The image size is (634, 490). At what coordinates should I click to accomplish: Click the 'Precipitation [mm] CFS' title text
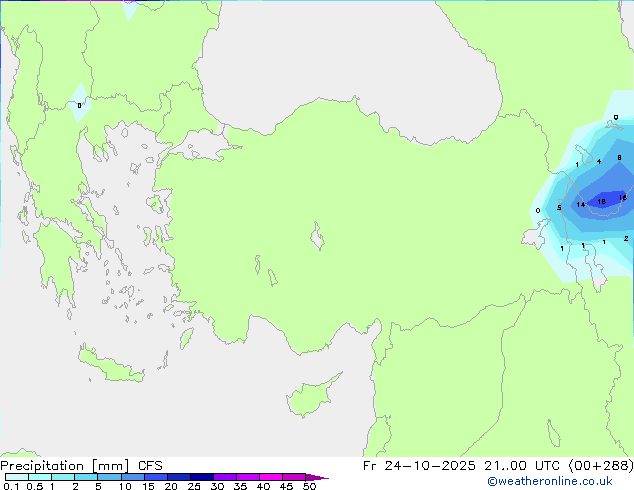tap(81, 466)
